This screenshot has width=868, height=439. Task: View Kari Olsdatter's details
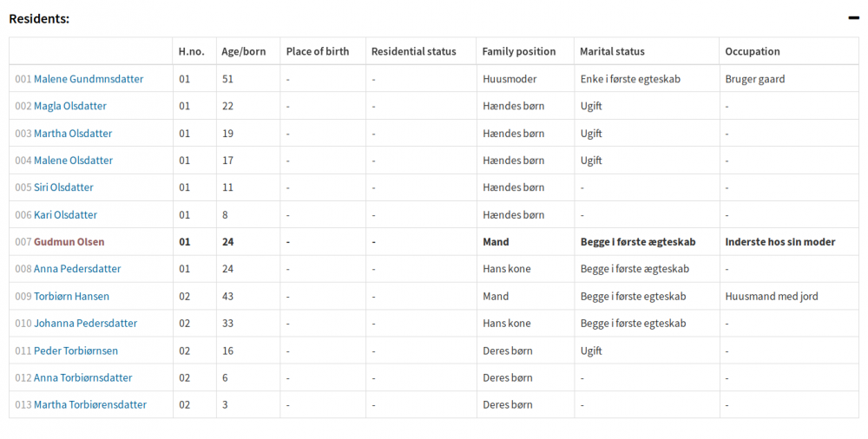click(65, 215)
